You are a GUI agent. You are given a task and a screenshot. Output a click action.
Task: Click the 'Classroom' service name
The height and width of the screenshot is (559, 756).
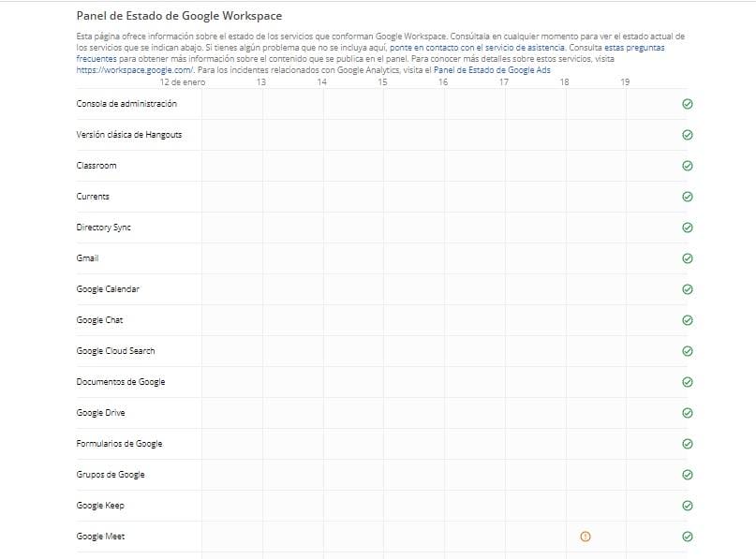[x=96, y=166]
